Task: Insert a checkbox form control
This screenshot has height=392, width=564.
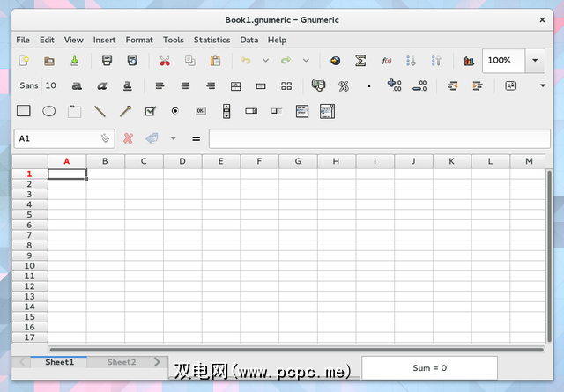Action: click(150, 111)
